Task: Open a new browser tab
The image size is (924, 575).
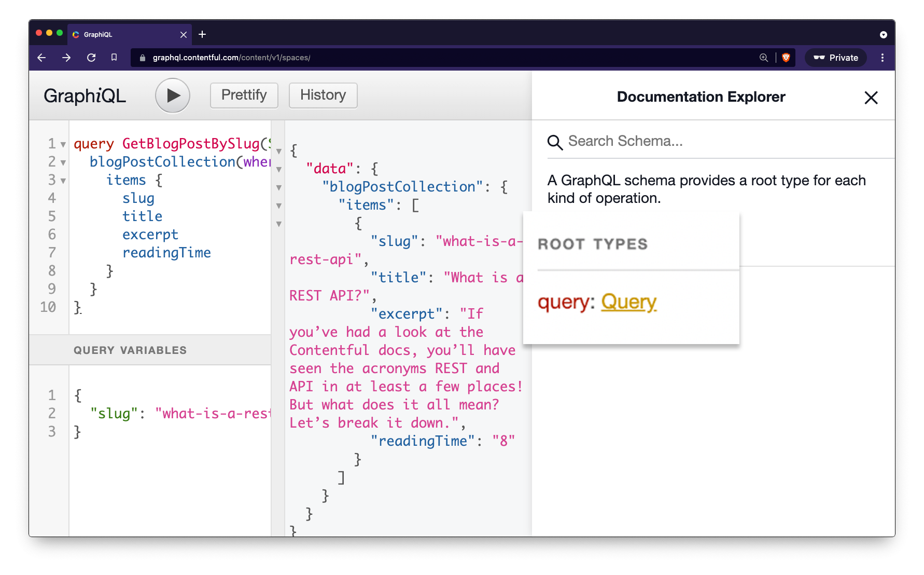Action: [202, 34]
